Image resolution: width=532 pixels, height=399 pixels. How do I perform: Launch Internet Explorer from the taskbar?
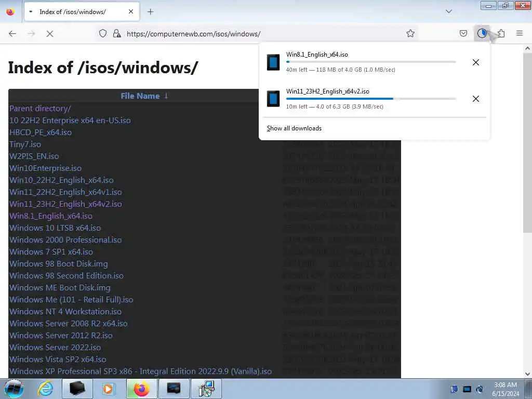[45, 389]
